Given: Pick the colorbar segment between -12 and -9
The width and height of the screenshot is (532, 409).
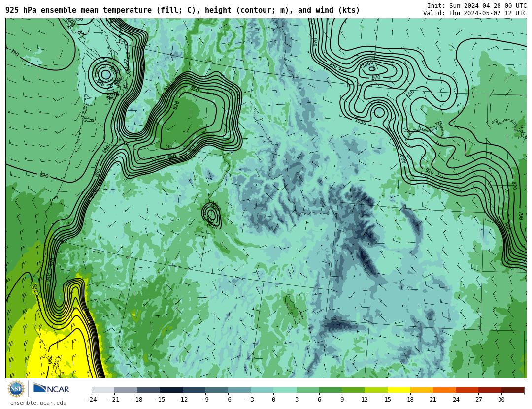Looking at the screenshot, I should (x=194, y=390).
